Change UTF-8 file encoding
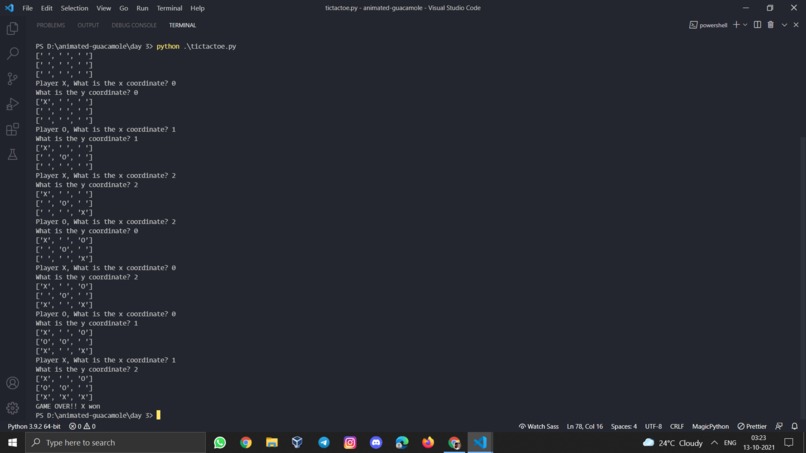 653,426
